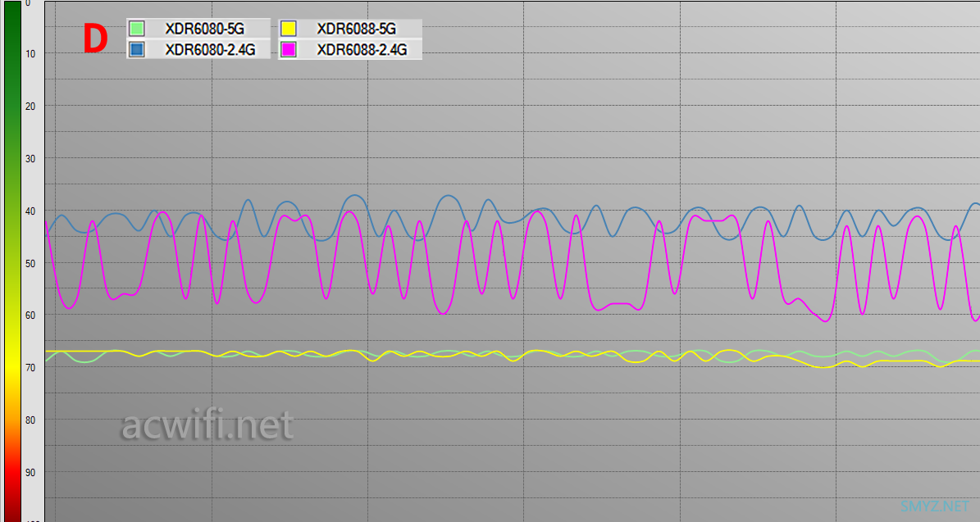This screenshot has width=980, height=522.
Task: Click the 70 label on the signal axis
Action: [x=30, y=367]
